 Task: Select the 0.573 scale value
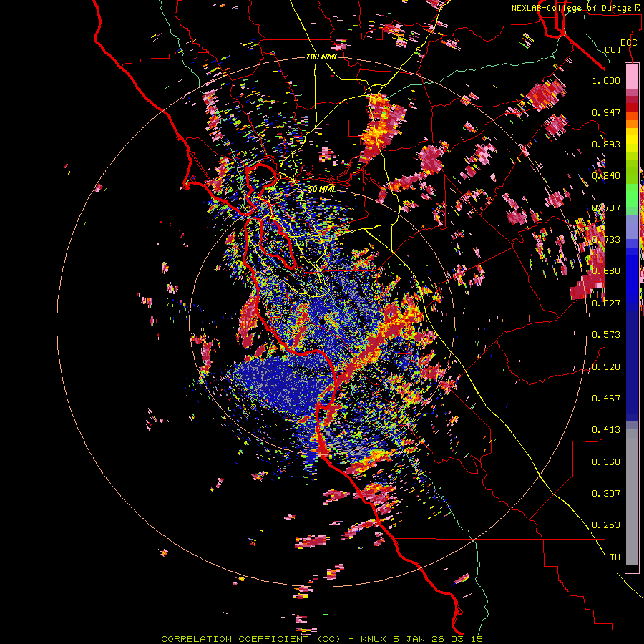[x=606, y=335]
